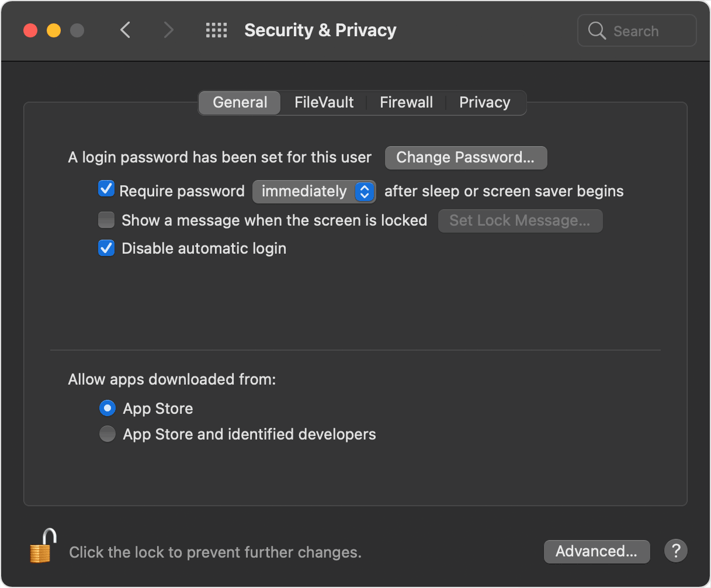Enable Show a message when screen locked
Screen dimensions: 711x588
pos(106,220)
